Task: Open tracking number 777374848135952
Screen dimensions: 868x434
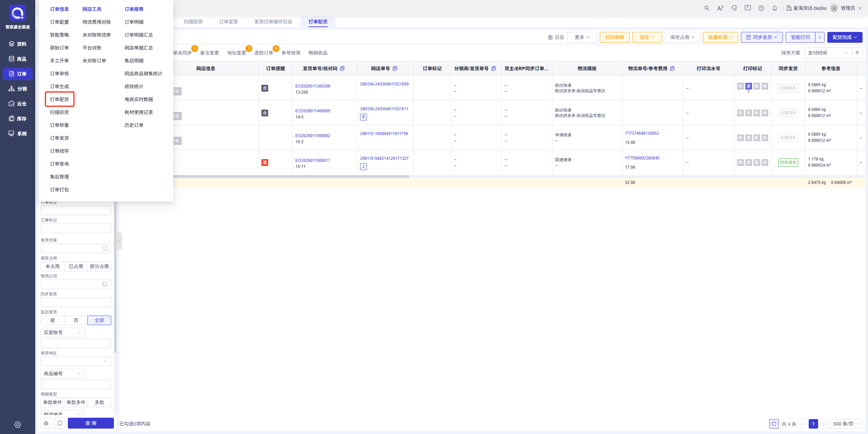Action: tap(642, 133)
